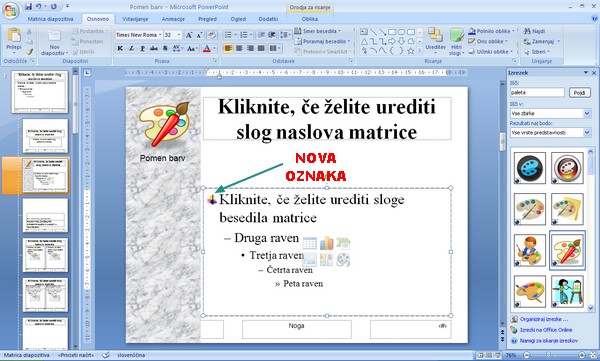Viewport: 600px width, 361px height.
Task: Click the red round palette clip art
Action: pos(567,168)
